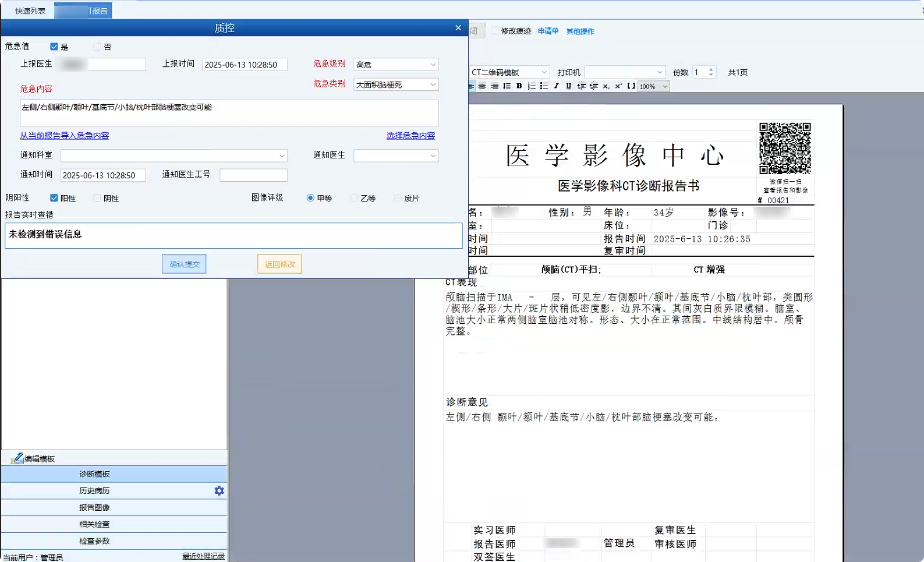Click the 从当前报告导入危急内容 link
Screen dimensions: 924x562
click(x=65, y=136)
